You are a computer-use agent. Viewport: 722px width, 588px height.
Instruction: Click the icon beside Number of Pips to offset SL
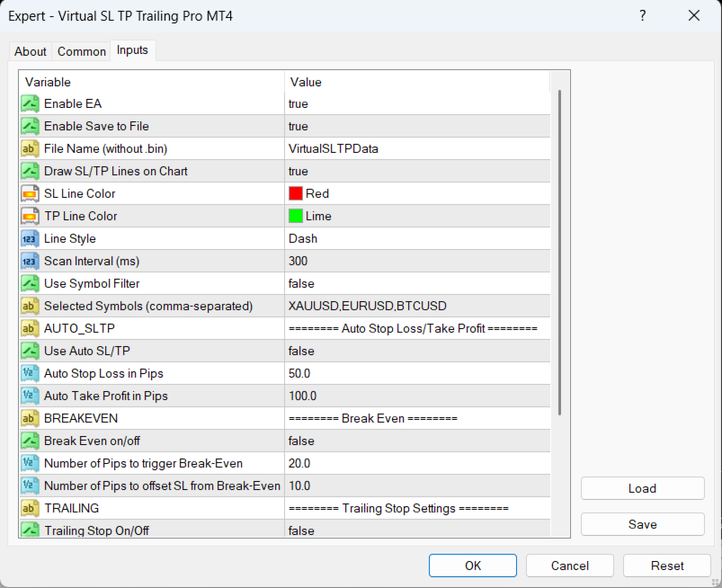(30, 486)
